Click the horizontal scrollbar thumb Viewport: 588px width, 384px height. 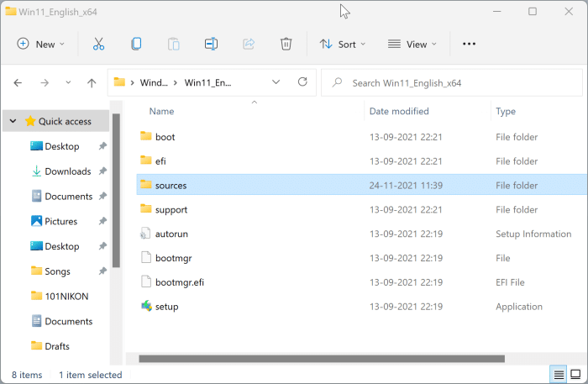point(322,359)
